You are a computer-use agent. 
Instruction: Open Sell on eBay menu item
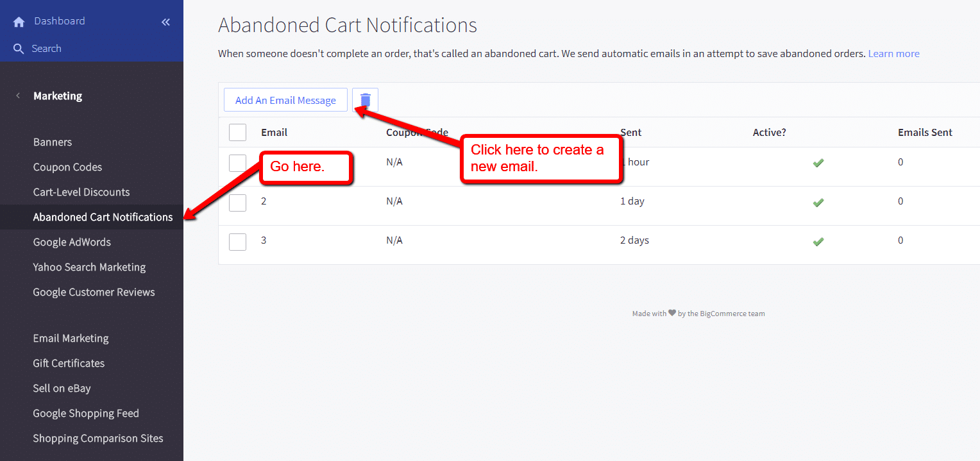point(62,388)
